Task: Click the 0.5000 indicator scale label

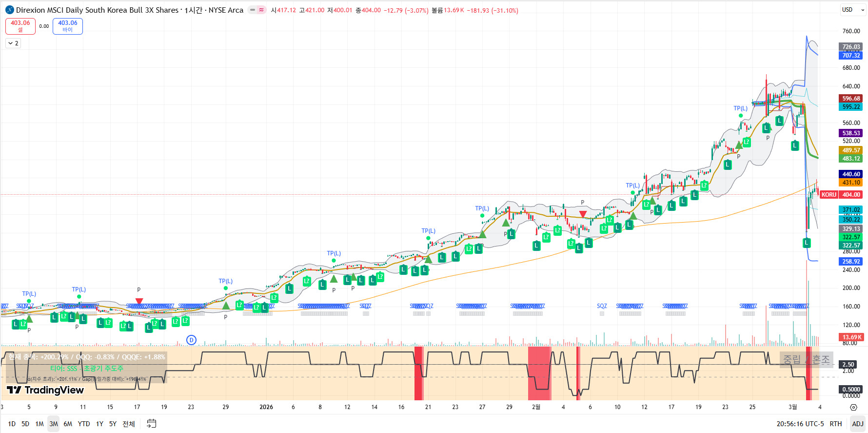Action: tap(851, 390)
